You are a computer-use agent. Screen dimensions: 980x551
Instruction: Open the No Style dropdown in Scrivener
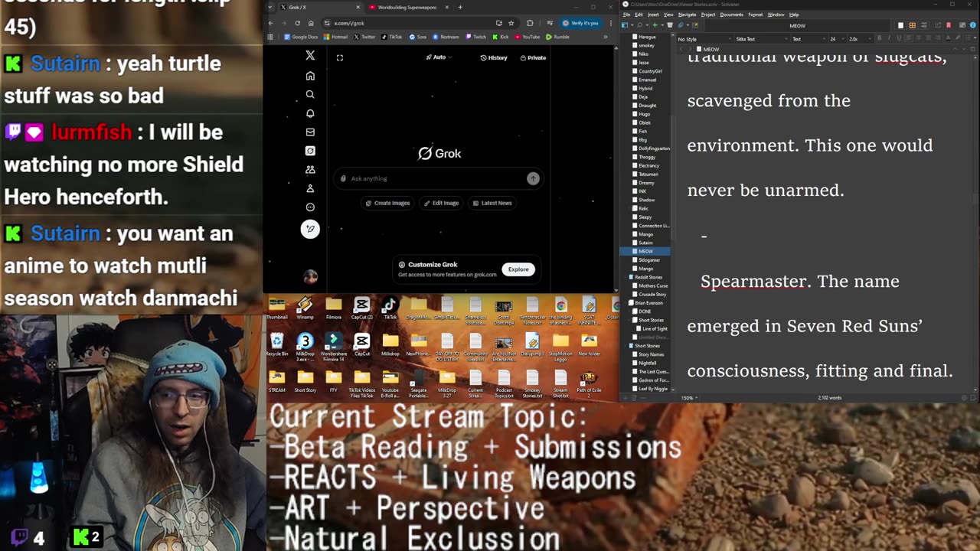coord(704,39)
